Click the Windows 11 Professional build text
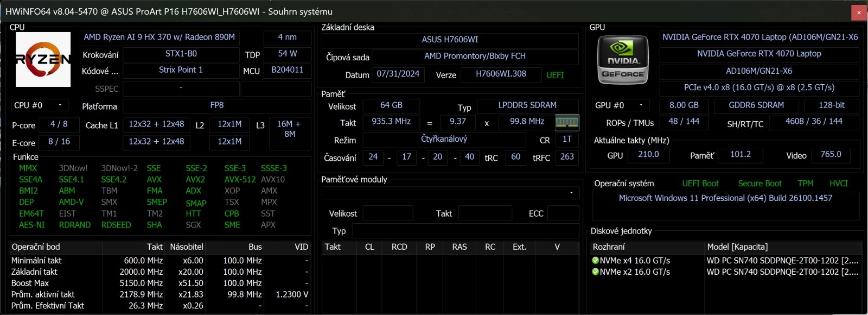868x315 pixels. (725, 198)
